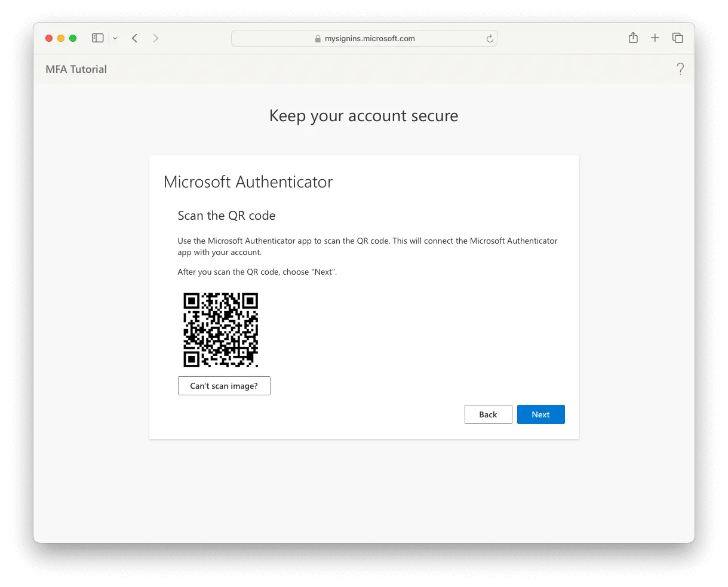This screenshot has width=728, height=587.
Task: Open the sidebar options dropdown chevron
Action: (115, 38)
